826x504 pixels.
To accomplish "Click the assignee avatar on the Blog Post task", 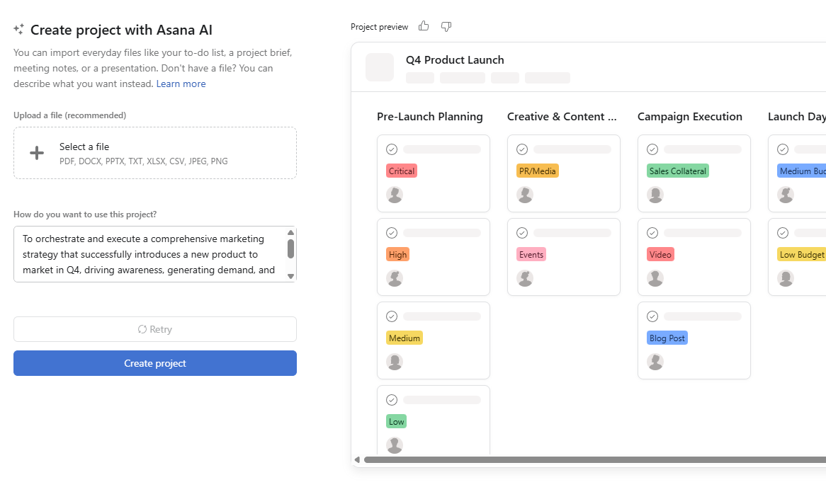I will (655, 361).
